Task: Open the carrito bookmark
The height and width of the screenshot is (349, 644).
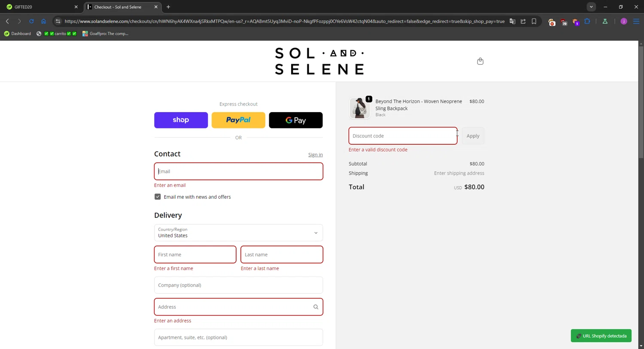Action: 57,33
